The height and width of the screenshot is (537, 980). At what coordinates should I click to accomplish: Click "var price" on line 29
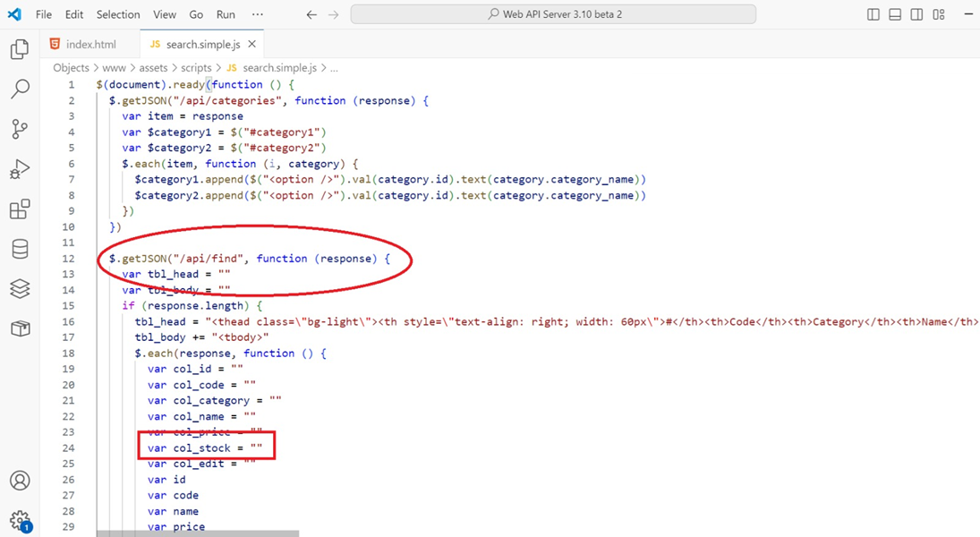[x=176, y=526]
